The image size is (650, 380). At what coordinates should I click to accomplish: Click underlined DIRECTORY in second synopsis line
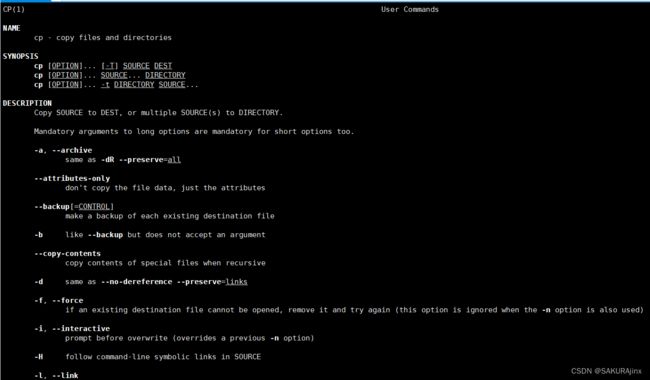coord(165,75)
